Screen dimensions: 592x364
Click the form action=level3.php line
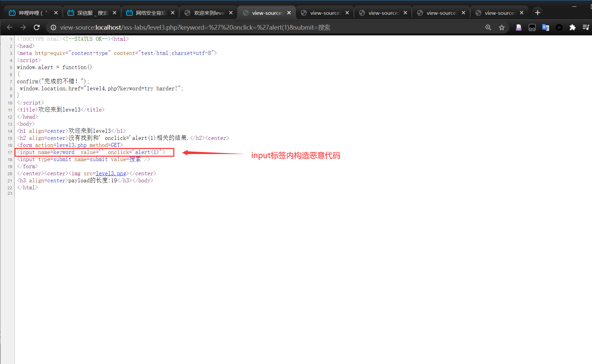[70, 145]
